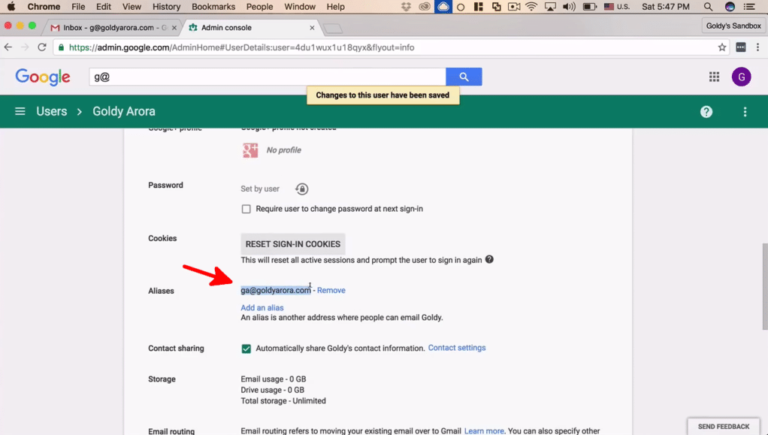Open the Window menu
Image resolution: width=768 pixels, height=435 pixels.
click(x=300, y=6)
